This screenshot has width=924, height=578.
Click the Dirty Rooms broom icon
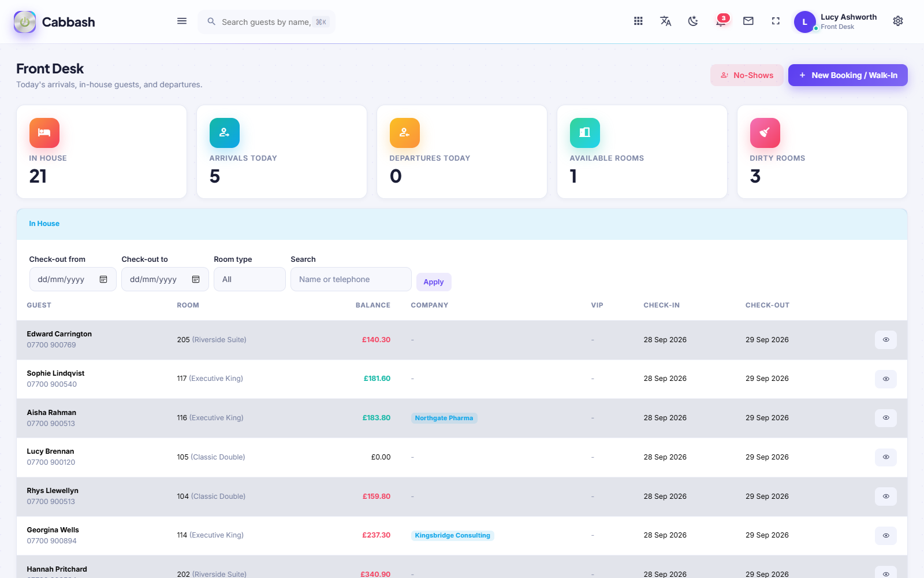tap(765, 133)
